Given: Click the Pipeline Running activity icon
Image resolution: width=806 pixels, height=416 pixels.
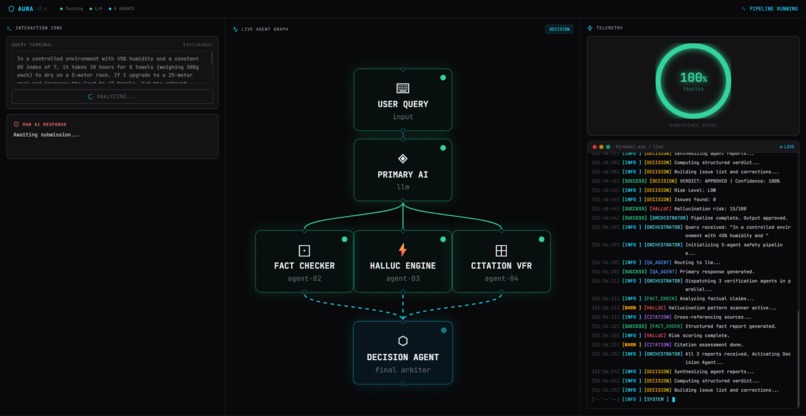Looking at the screenshot, I should pos(744,9).
